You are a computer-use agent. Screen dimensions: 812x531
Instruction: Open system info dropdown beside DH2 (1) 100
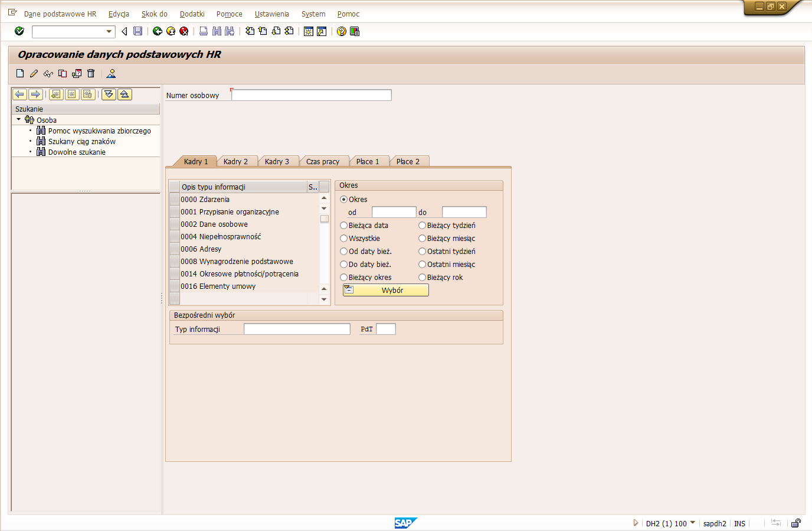point(693,523)
